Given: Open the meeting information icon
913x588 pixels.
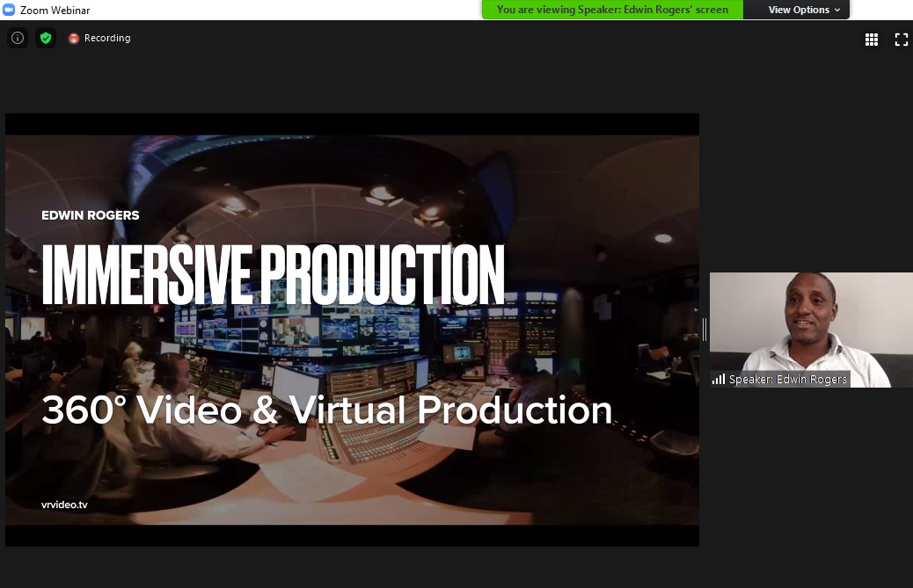Looking at the screenshot, I should (18, 38).
